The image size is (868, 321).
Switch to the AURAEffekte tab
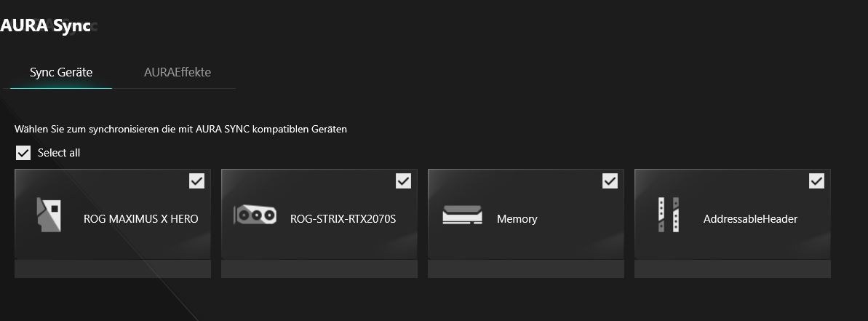click(177, 72)
